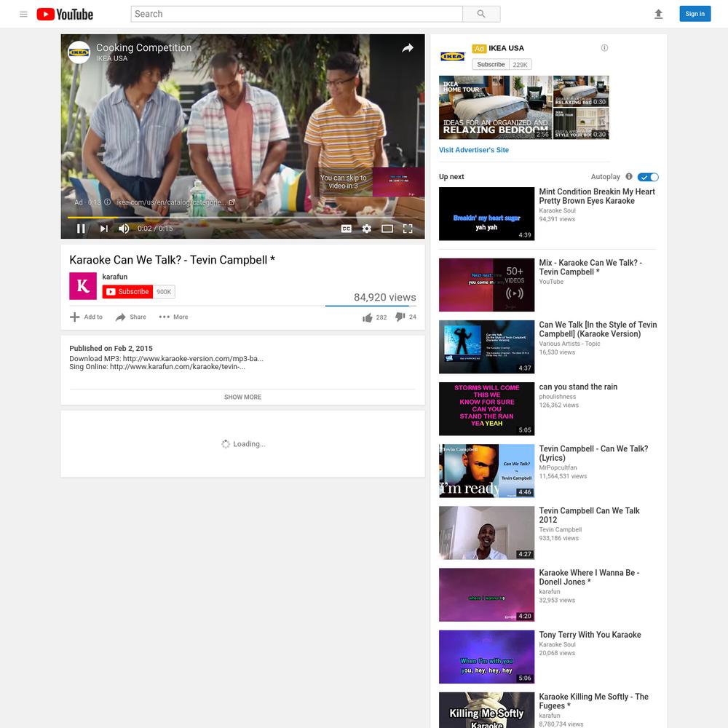Screen dimensions: 728x728
Task: Open the upload video icon
Action: click(x=658, y=14)
